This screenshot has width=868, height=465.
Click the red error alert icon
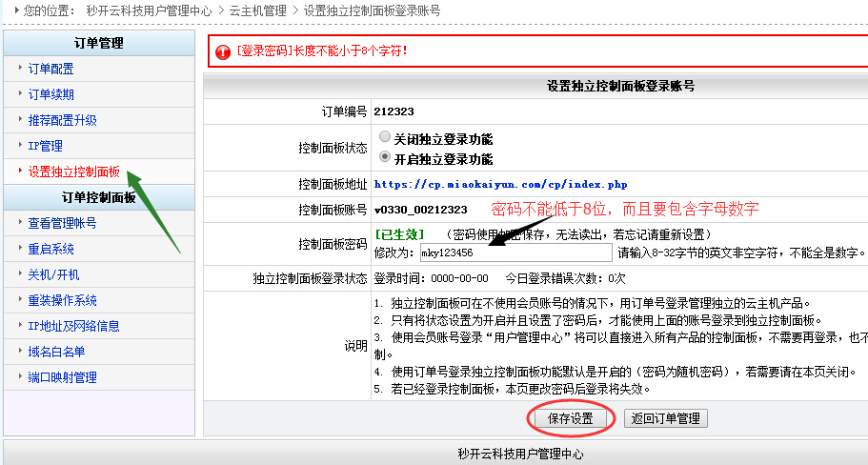[x=223, y=51]
